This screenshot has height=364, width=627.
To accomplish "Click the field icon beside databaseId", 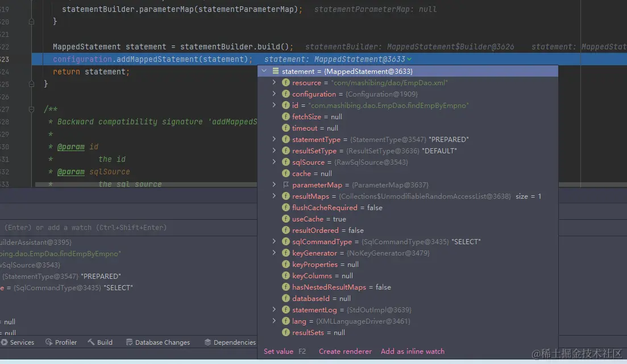I will (x=285, y=299).
